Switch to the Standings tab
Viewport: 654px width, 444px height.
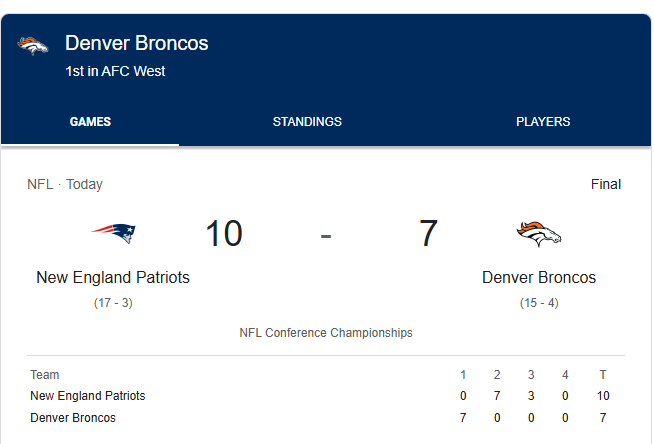point(307,122)
